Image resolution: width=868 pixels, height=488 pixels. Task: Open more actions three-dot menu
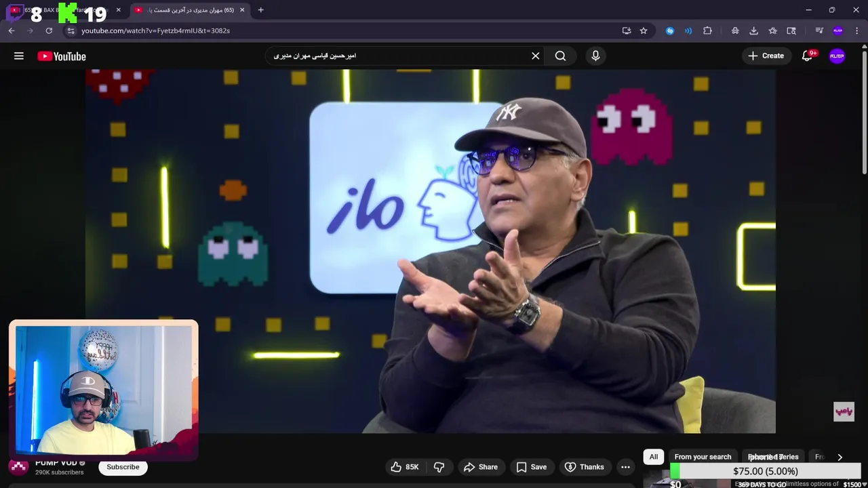[x=625, y=467]
